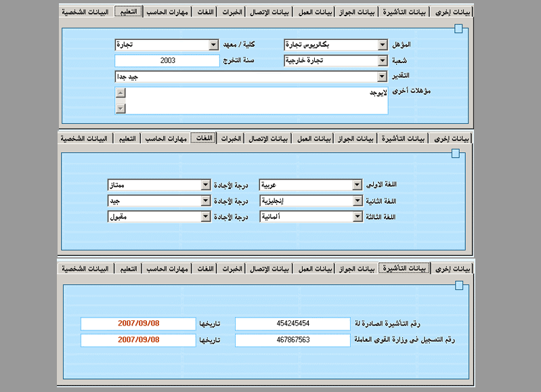541x392 pixels.
Task: Select the active بيانات التأشيرة tab above the visa form
Action: (404, 268)
